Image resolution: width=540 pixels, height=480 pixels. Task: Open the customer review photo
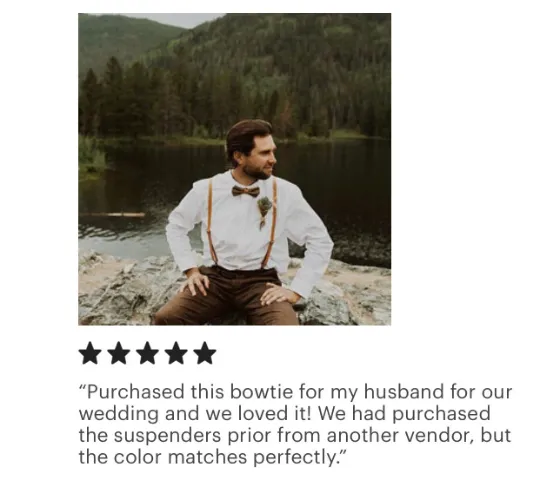coord(235,169)
